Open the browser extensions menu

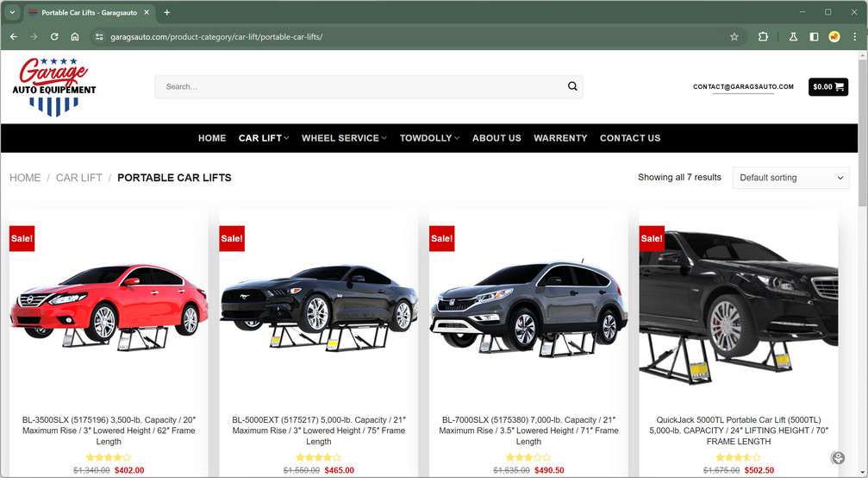(763, 36)
